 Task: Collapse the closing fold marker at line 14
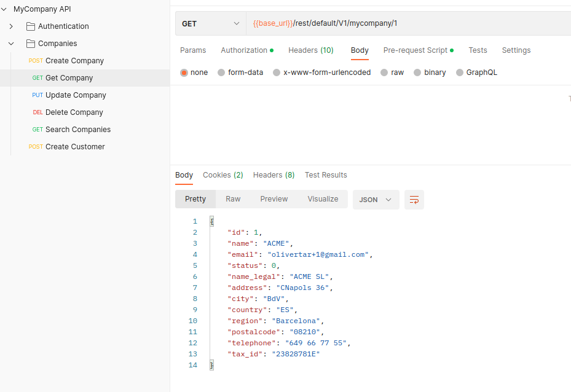[210, 364]
